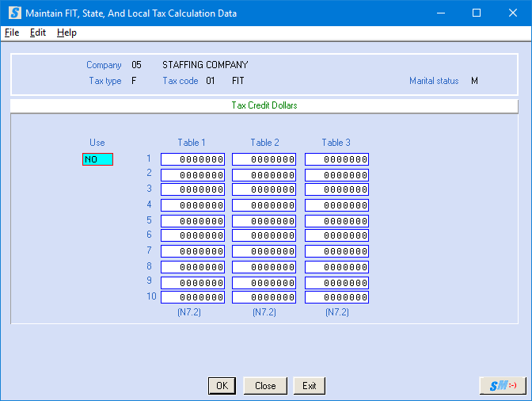The width and height of the screenshot is (532, 401).
Task: Click Table 1 row 8 field
Action: click(192, 267)
